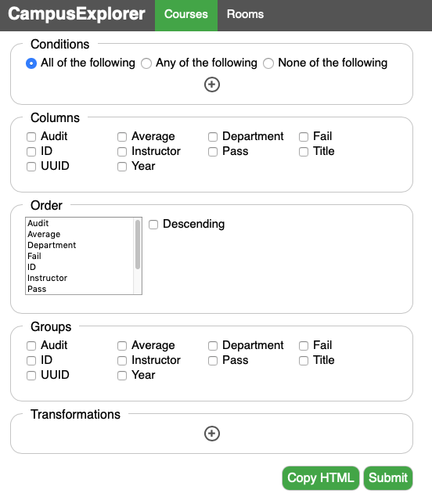
Task: Click the Submit button
Action: point(388,478)
